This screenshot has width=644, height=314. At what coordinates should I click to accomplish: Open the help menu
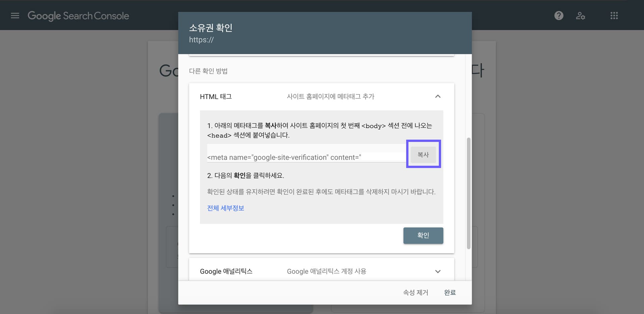click(x=558, y=15)
